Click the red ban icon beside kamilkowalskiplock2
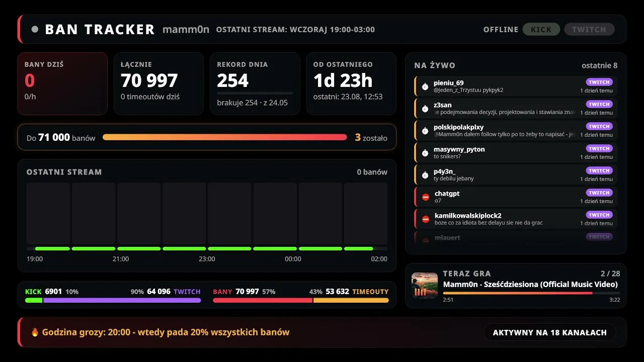644x362 pixels. (x=426, y=219)
